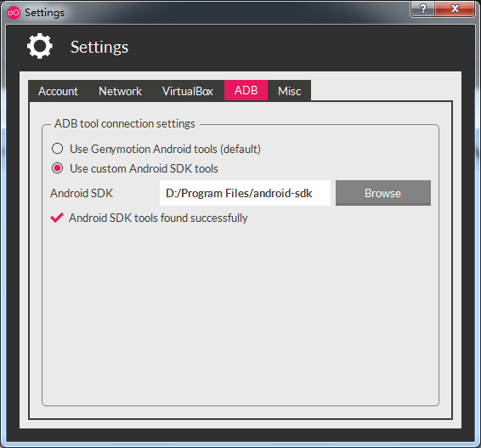Viewport: 481px width, 448px height.
Task: Open the VirtualBox tab
Action: (x=188, y=91)
